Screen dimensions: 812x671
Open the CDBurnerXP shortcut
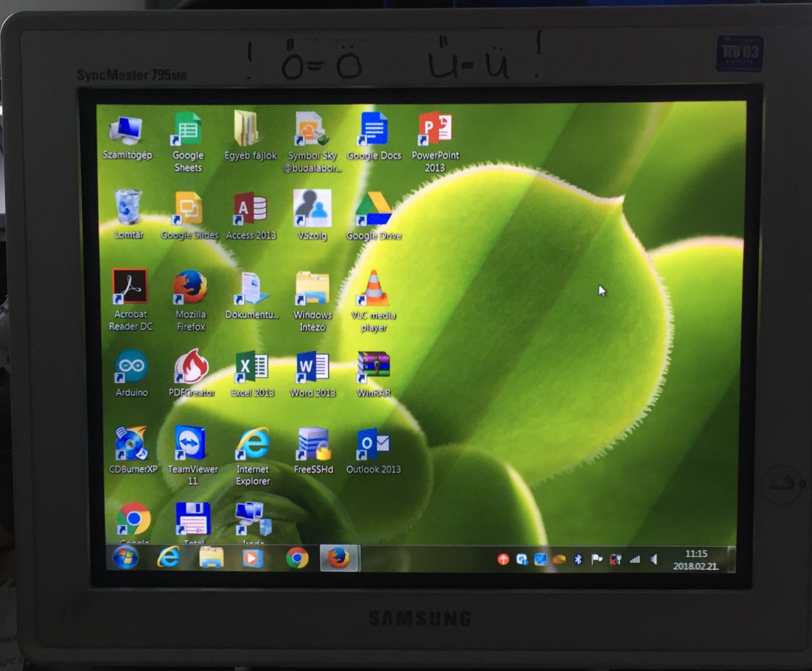click(x=133, y=450)
